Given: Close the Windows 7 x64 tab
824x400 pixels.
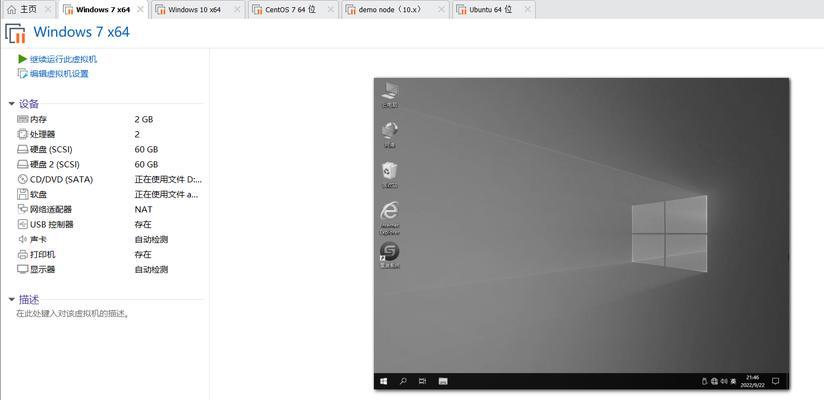Looking at the screenshot, I should tap(140, 9).
